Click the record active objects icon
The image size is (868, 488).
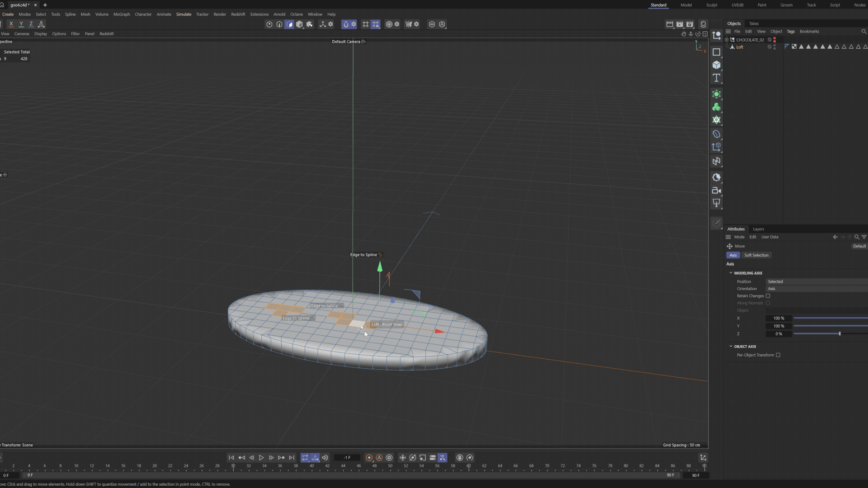(x=369, y=458)
